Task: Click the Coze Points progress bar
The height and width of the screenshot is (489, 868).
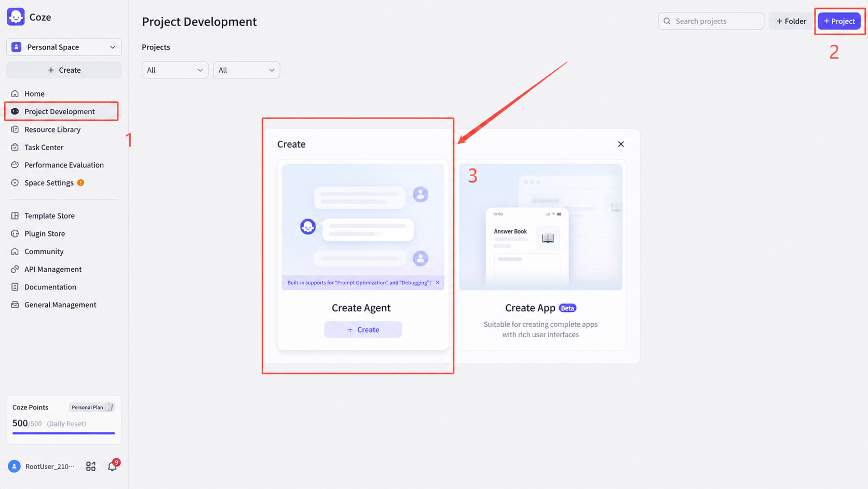Action: [x=63, y=433]
